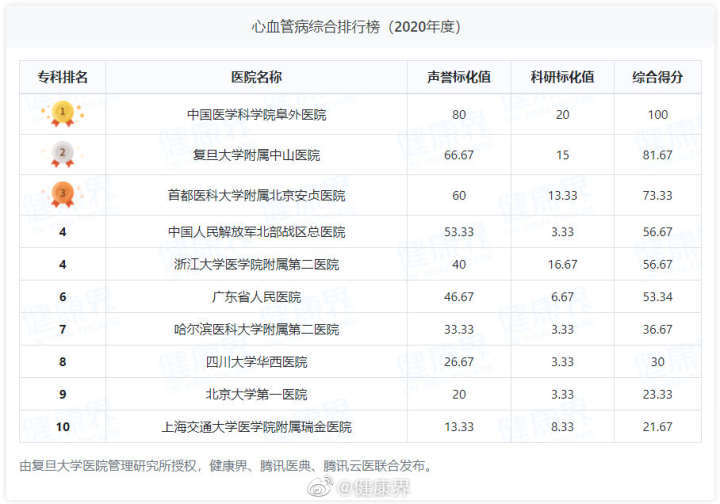This screenshot has height=504, width=720.
Task: Click rank number 6 in the table
Action: [62, 297]
